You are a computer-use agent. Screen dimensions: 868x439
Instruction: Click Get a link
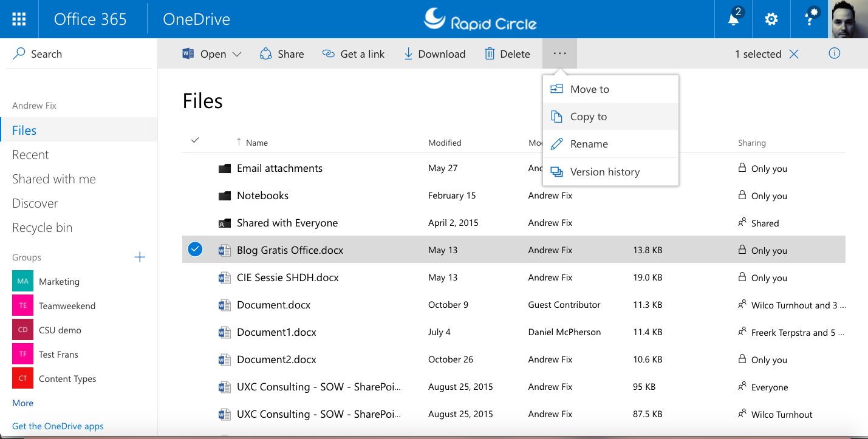354,54
